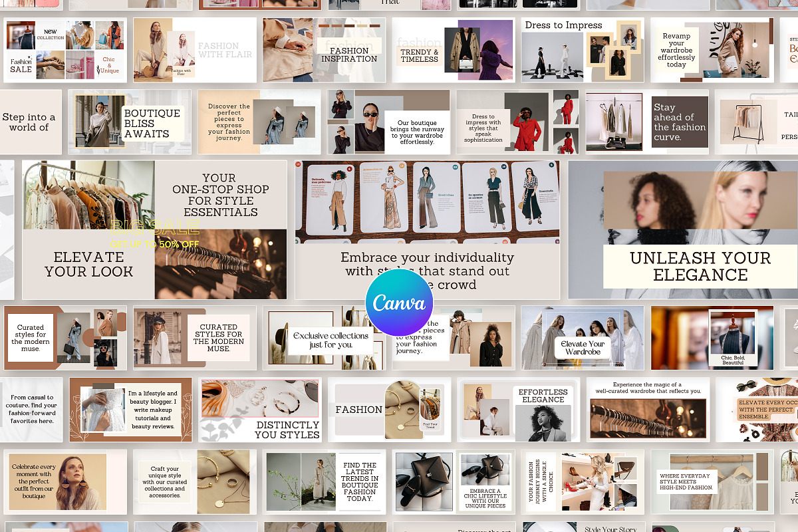Viewport: 798px width, 532px height.
Task: Select 'Exclusive collections just for you' template
Action: click(x=324, y=338)
